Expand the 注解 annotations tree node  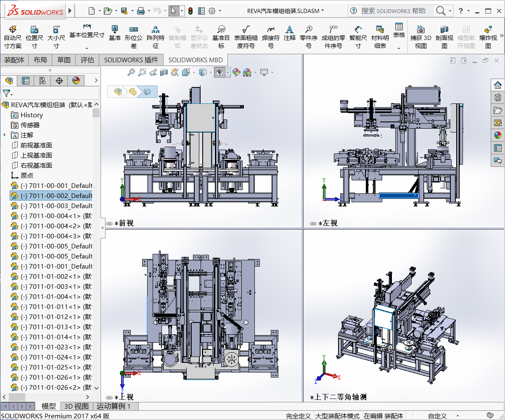tap(5, 135)
